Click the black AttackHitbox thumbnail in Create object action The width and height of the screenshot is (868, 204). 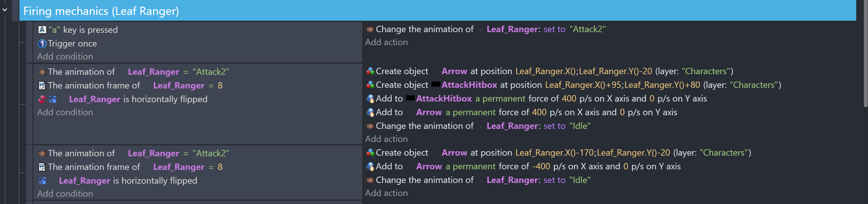coord(436,85)
